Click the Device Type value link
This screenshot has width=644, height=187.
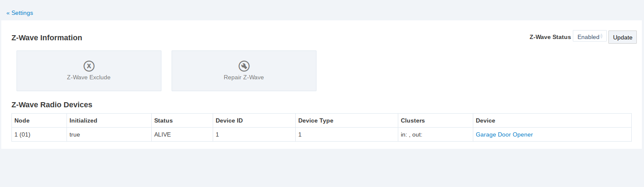point(300,134)
